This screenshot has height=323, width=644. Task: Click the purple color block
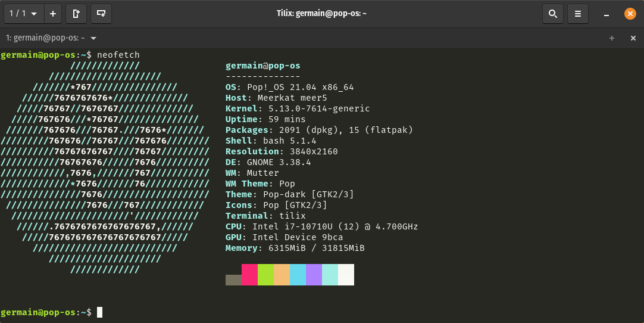pyautogui.click(x=314, y=275)
